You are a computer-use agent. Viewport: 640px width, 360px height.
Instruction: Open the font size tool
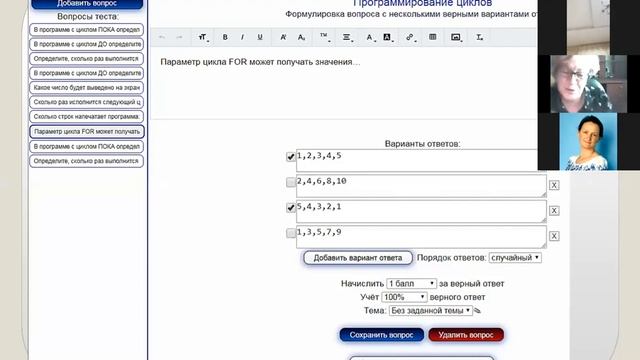coord(203,37)
